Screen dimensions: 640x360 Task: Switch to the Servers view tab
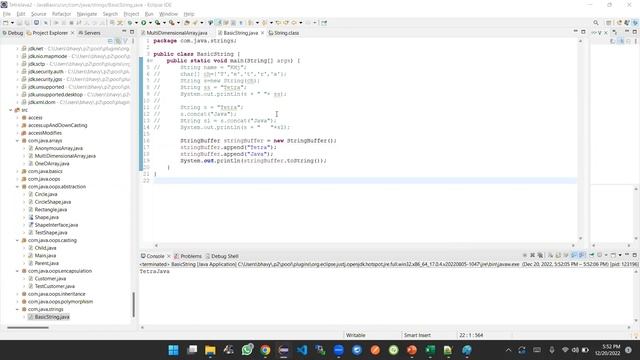[89, 33]
